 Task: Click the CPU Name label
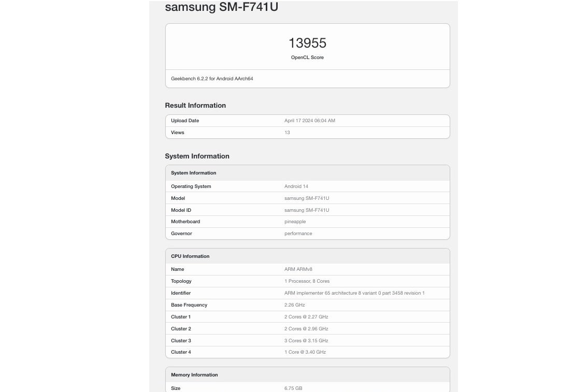(177, 269)
